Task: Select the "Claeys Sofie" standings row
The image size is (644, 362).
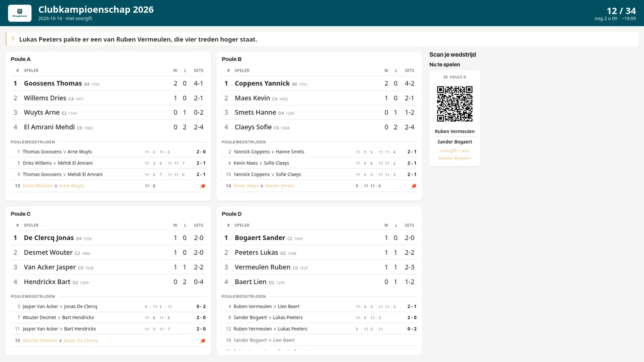Action: click(x=319, y=127)
